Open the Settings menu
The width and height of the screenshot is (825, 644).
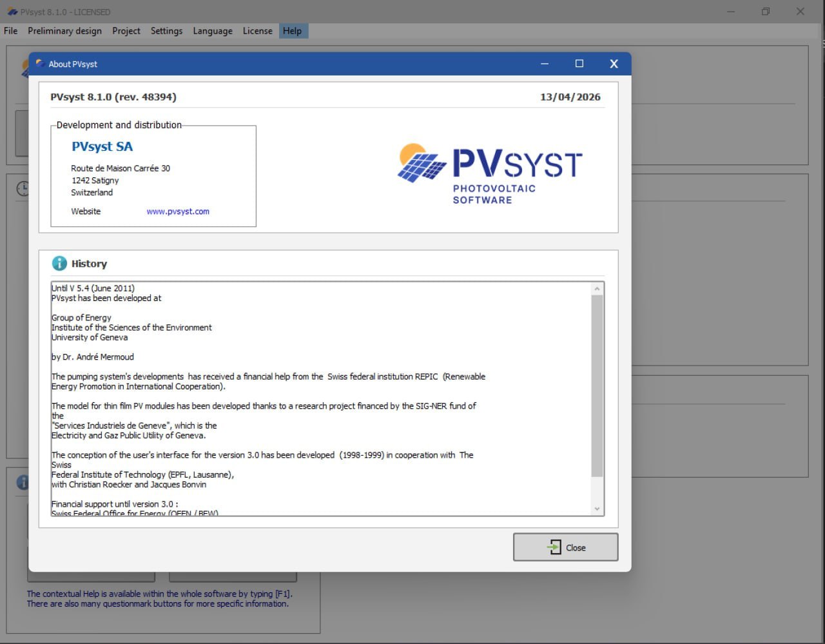pos(166,31)
